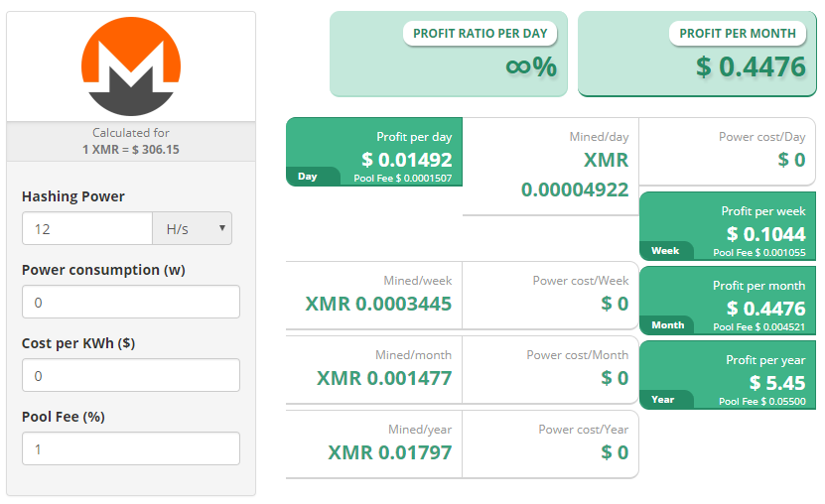Select the Month tab label
Screen dimensions: 825x504
[668, 325]
